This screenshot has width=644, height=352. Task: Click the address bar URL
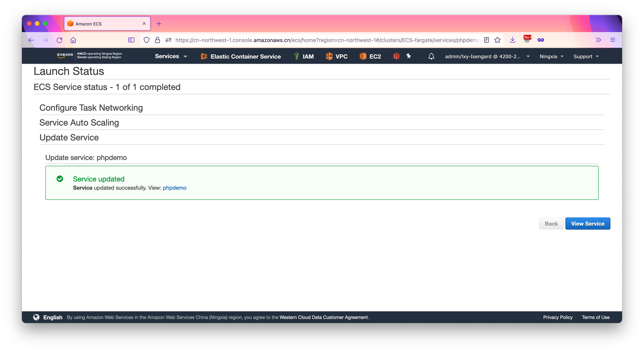[327, 40]
